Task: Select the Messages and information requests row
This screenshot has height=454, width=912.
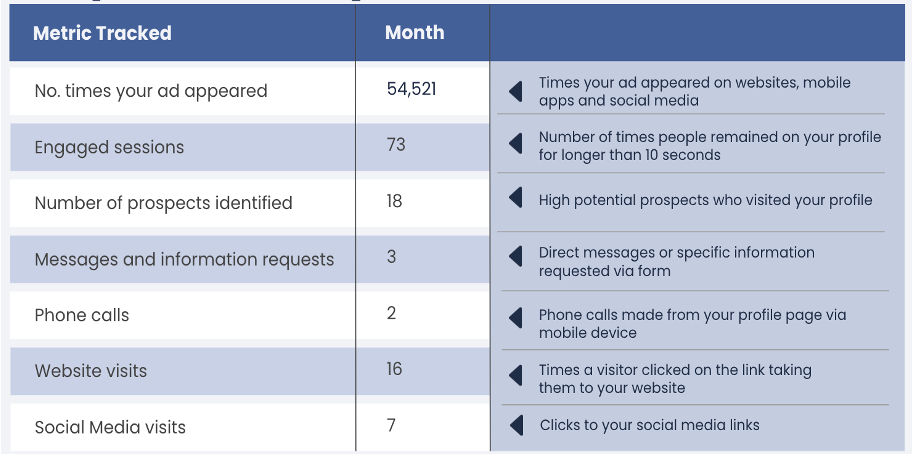Action: 184,259
